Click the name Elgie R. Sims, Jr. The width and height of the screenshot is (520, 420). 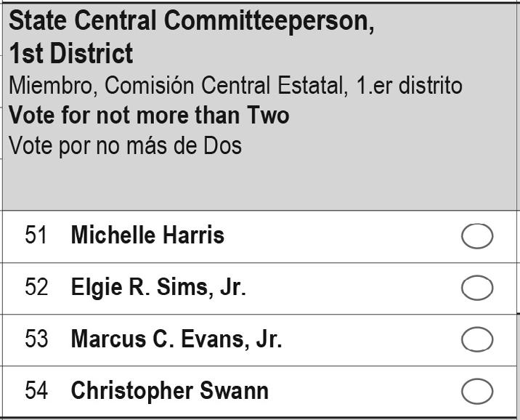pos(158,287)
